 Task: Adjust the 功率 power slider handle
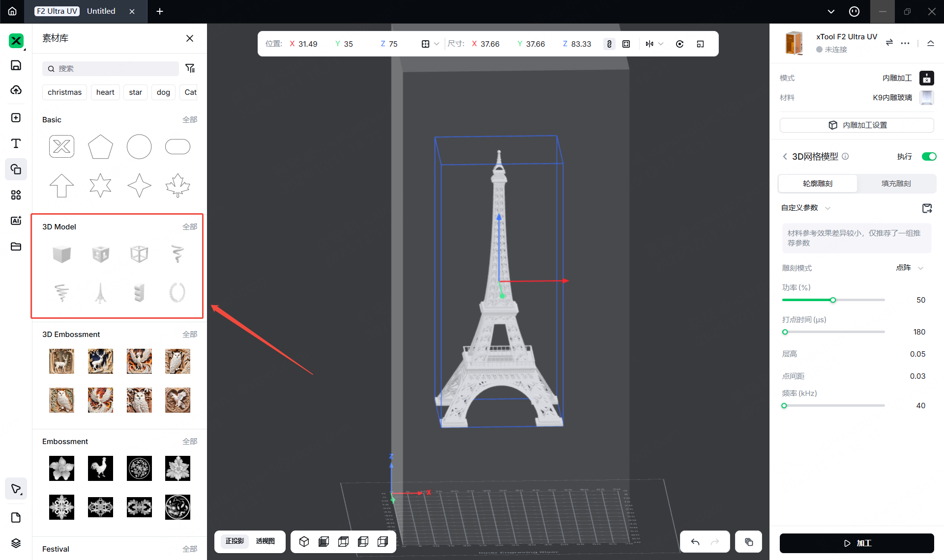tap(833, 300)
